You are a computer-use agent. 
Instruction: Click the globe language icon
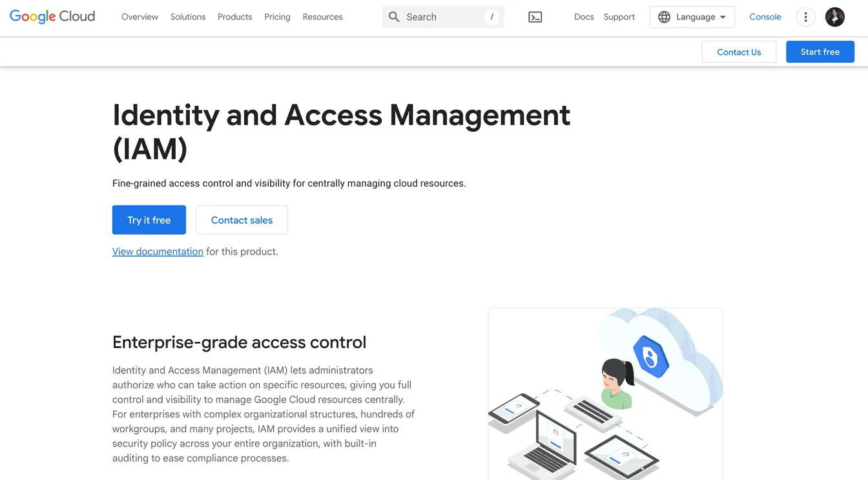coord(664,17)
